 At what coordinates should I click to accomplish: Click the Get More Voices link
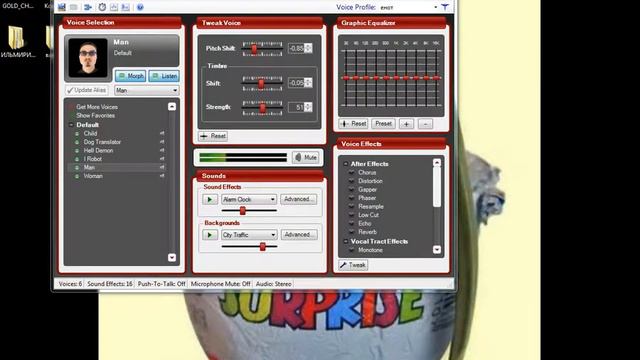(97, 107)
